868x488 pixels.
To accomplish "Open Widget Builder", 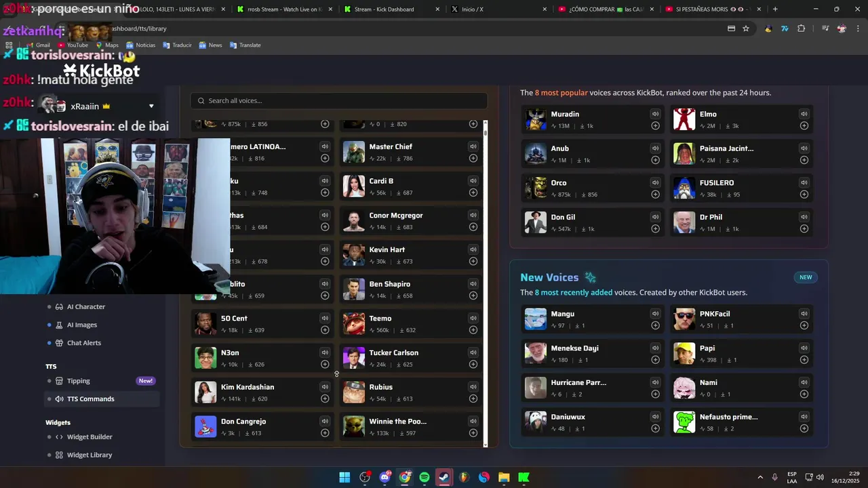I will [x=90, y=437].
